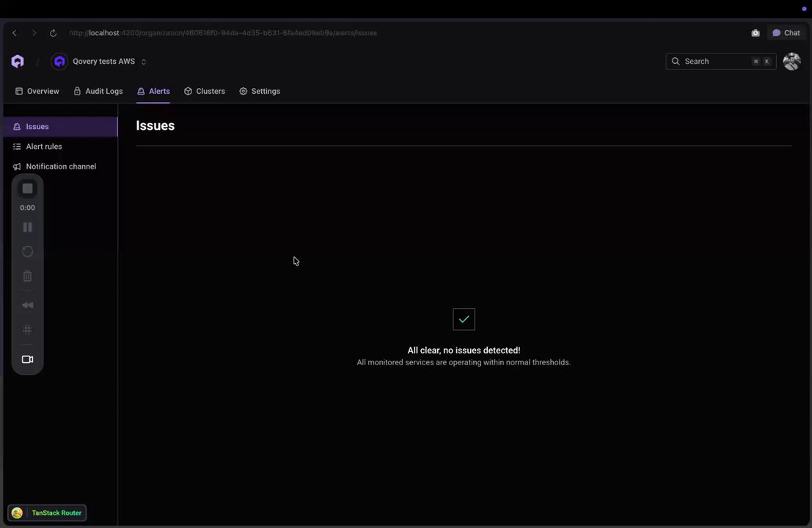Expand the Qovery tests AWS organization switcher

pyautogui.click(x=99, y=61)
